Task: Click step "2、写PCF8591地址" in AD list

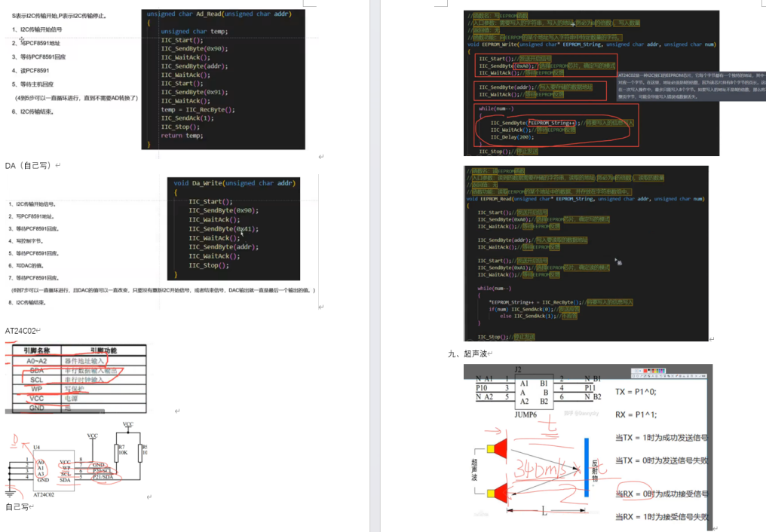Action: pos(40,43)
